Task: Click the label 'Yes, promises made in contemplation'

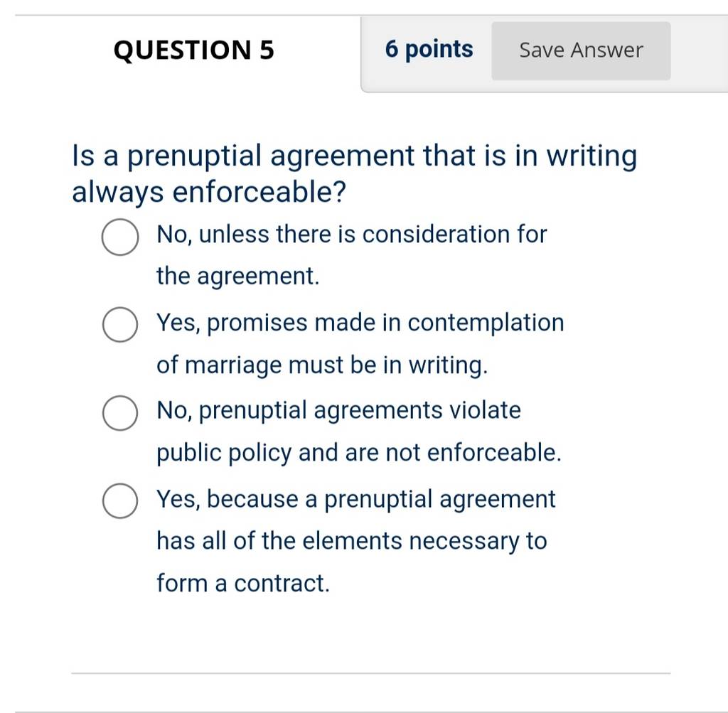Action: (360, 323)
